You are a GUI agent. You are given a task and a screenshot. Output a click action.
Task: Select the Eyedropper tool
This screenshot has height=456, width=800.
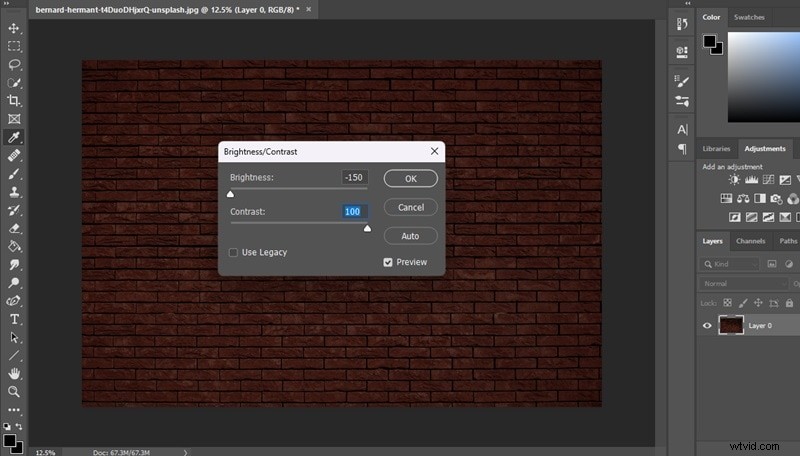[x=14, y=137]
